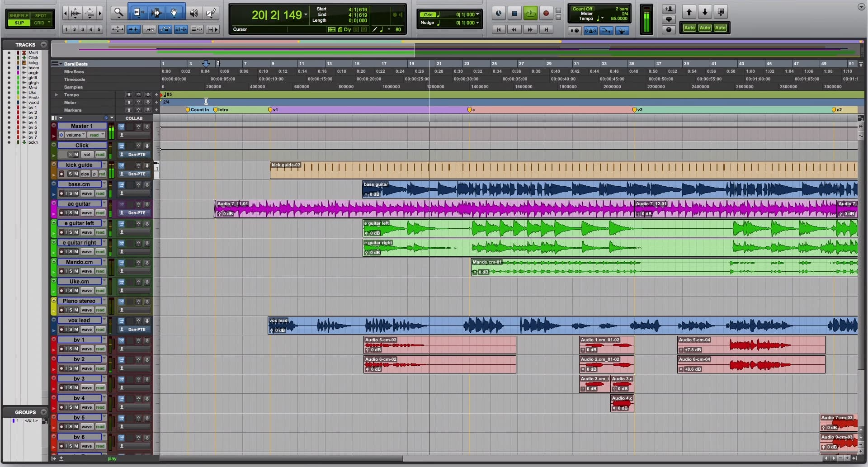Open the Master 1 volume view dropdown
Image resolution: width=868 pixels, height=467 pixels.
(75, 135)
